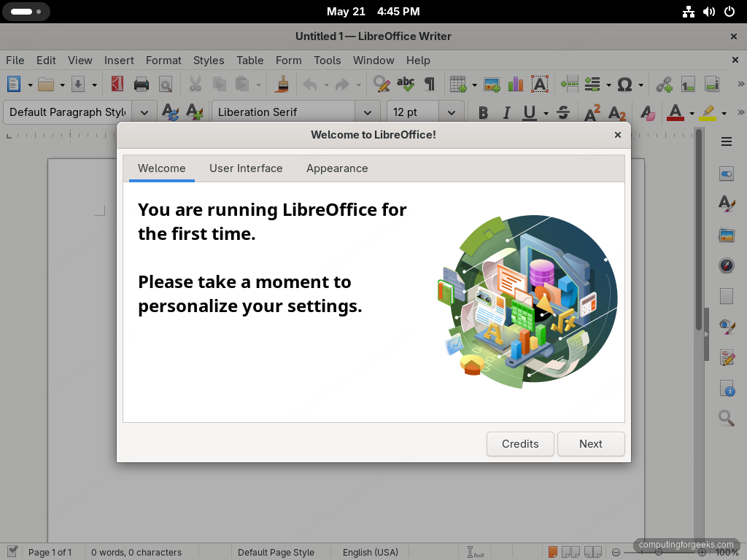Close the Welcome to LibreOffice dialog
This screenshot has height=560, width=747.
coord(617,135)
